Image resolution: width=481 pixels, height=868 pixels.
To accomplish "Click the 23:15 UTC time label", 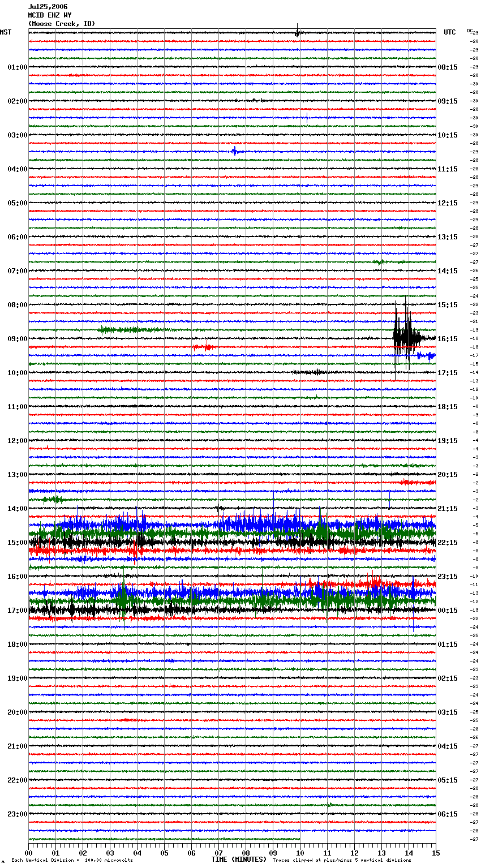I will (448, 577).
